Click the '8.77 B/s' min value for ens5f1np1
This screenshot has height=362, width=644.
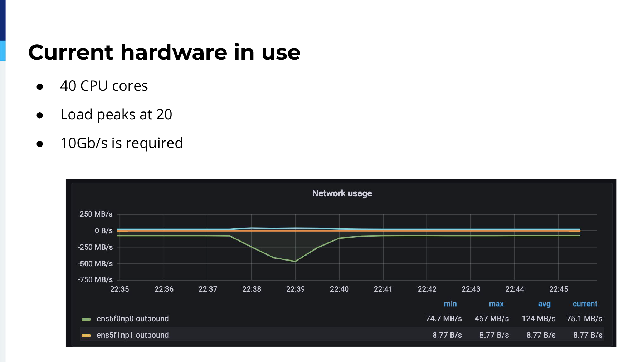(x=447, y=335)
